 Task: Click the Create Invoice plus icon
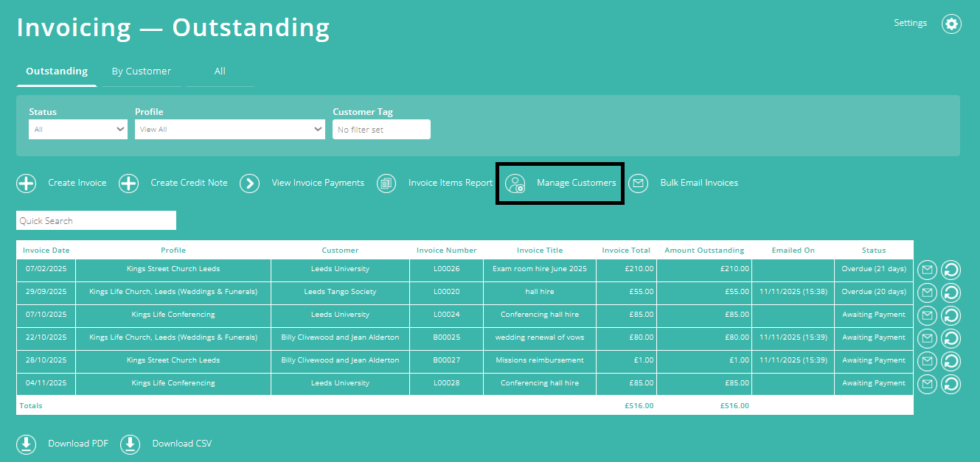[26, 183]
